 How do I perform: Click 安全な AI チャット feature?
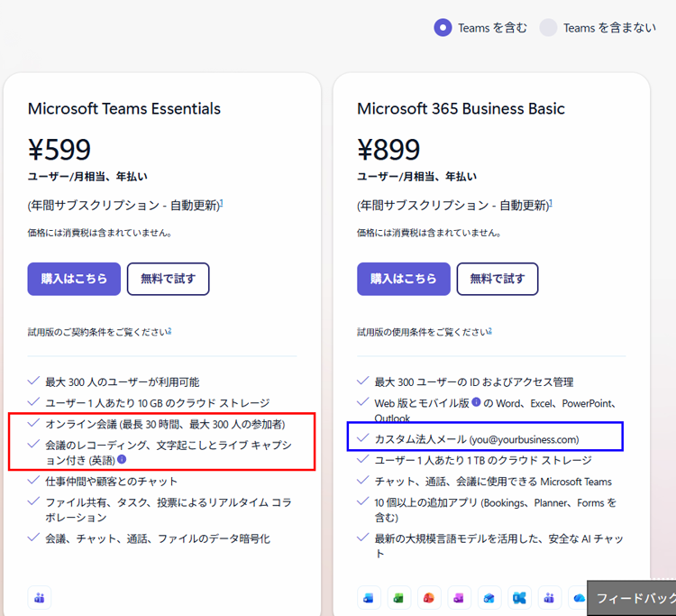point(498,546)
